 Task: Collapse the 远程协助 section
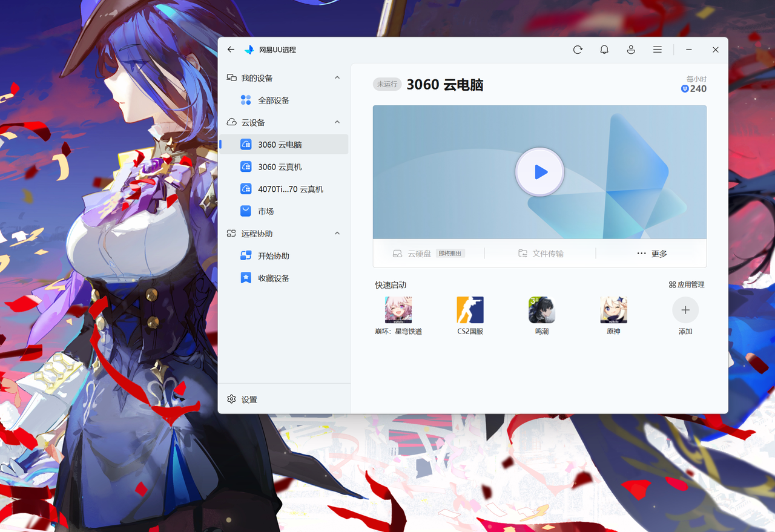click(337, 234)
